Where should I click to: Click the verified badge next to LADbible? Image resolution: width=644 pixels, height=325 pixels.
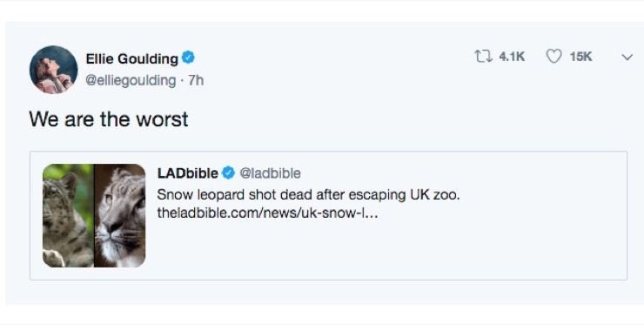(228, 173)
